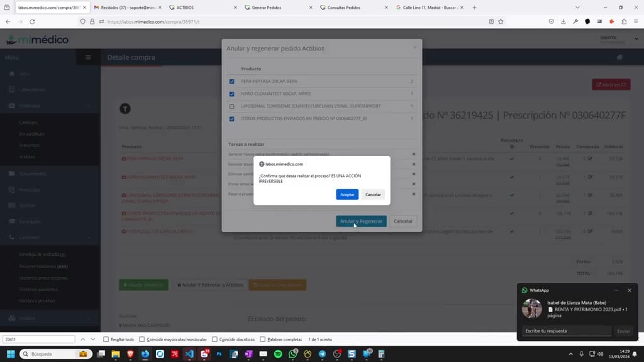Click Cancelar in the labos.mimedico.com alert

[373, 195]
